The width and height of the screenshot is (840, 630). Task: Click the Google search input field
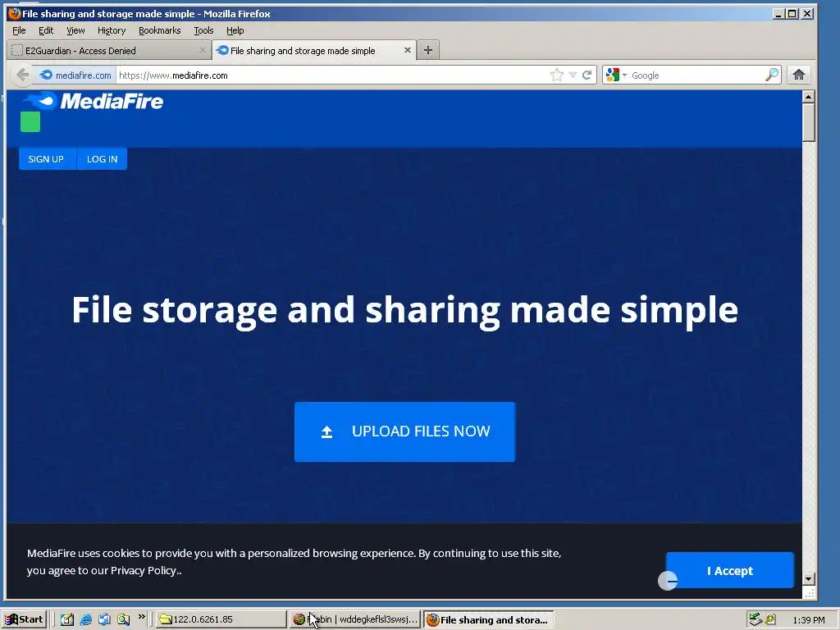(696, 75)
